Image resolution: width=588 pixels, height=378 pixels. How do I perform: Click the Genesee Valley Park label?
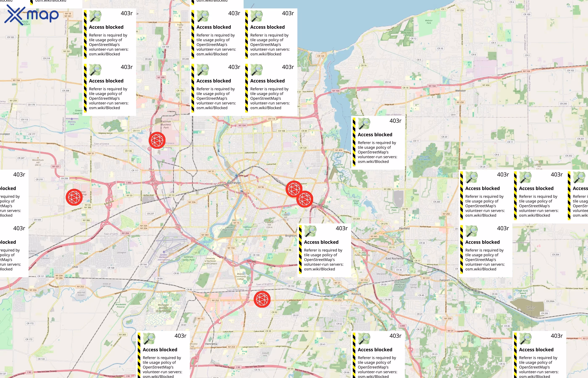188,258
